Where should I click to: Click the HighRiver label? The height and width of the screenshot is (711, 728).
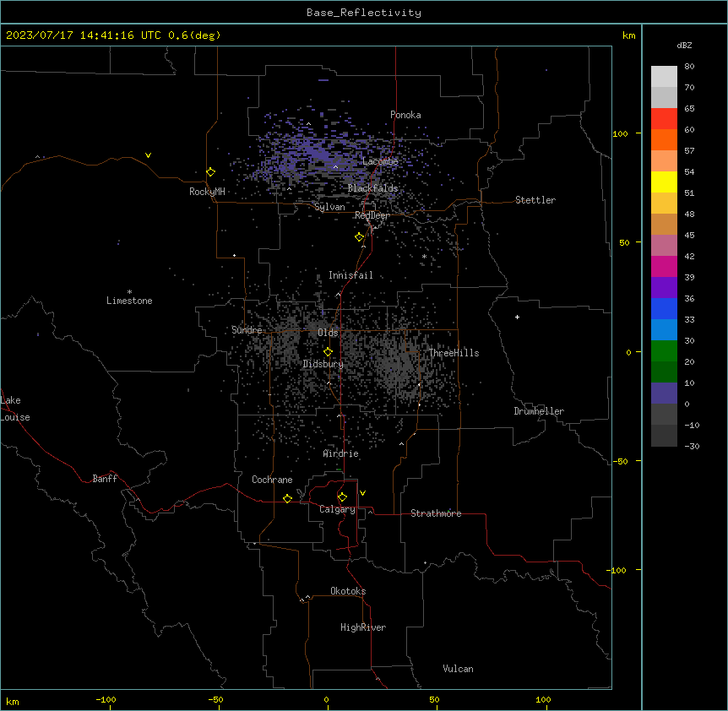pyautogui.click(x=363, y=627)
